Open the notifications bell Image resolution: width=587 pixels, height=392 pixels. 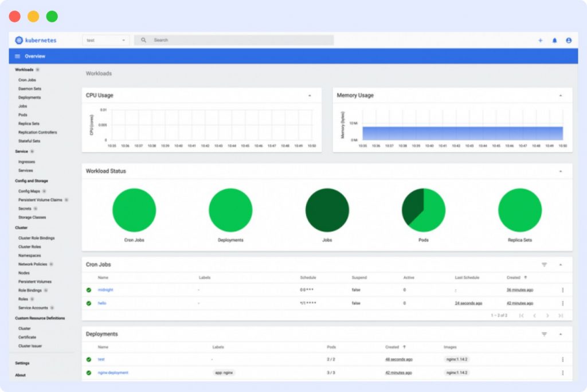[554, 40]
